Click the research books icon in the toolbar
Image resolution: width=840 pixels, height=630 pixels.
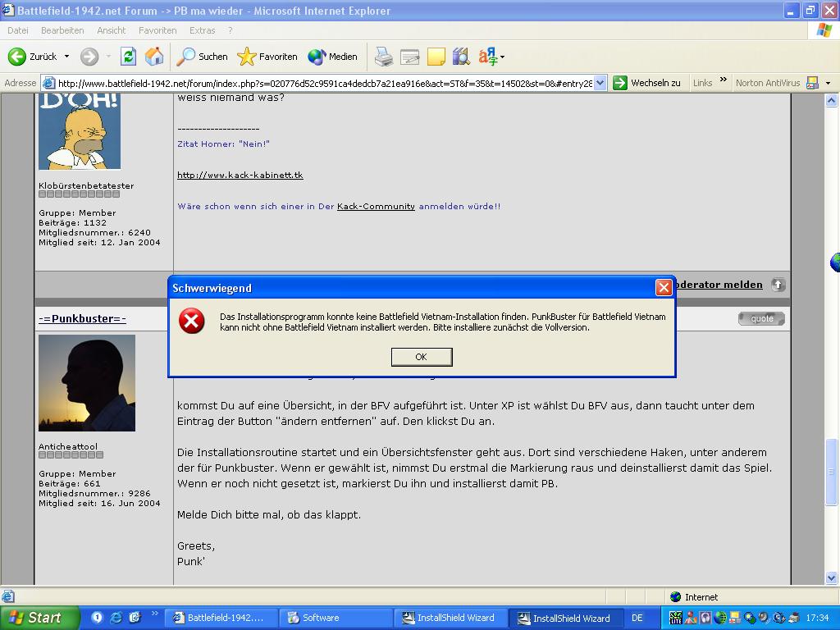click(x=461, y=57)
